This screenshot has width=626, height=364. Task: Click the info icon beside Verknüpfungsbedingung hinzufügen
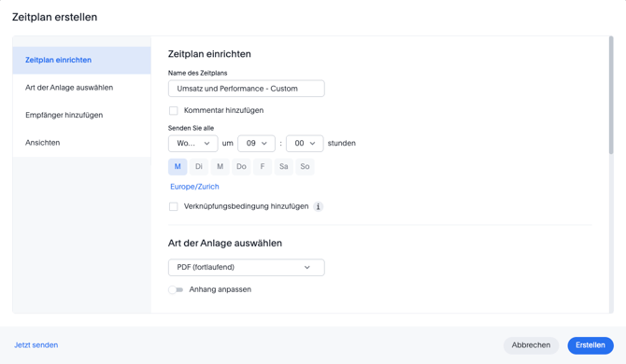(319, 206)
